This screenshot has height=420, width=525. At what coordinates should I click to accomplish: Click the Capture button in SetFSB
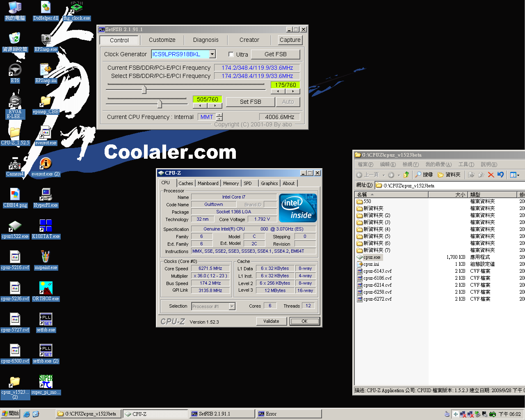[290, 40]
